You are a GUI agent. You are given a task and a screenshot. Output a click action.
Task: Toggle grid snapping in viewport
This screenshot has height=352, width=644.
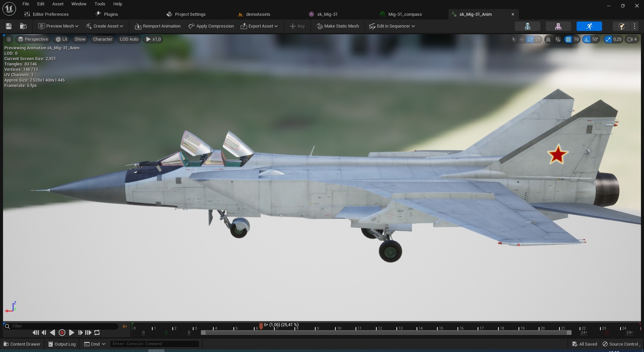click(568, 39)
